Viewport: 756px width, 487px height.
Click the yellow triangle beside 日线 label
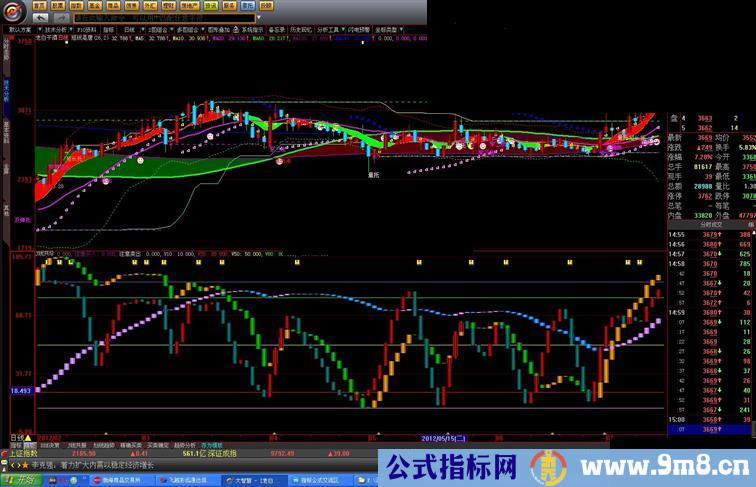(x=29, y=437)
